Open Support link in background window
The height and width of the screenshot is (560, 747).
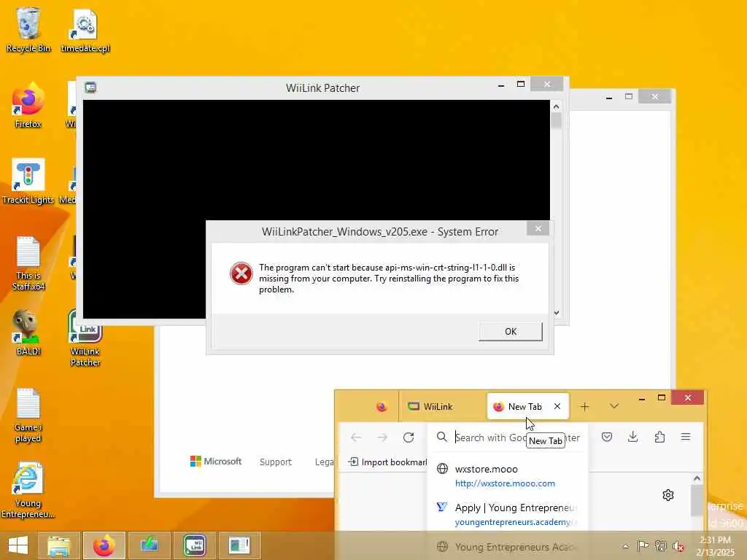pyautogui.click(x=275, y=462)
